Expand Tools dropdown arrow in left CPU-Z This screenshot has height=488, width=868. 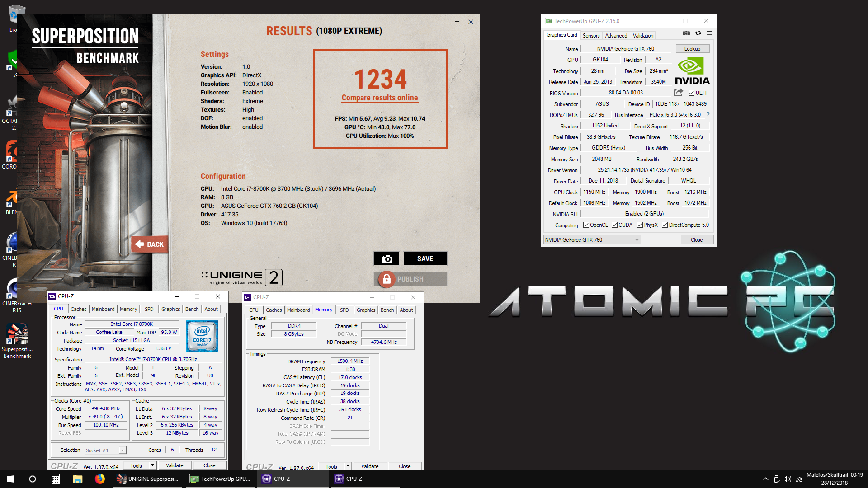152,465
